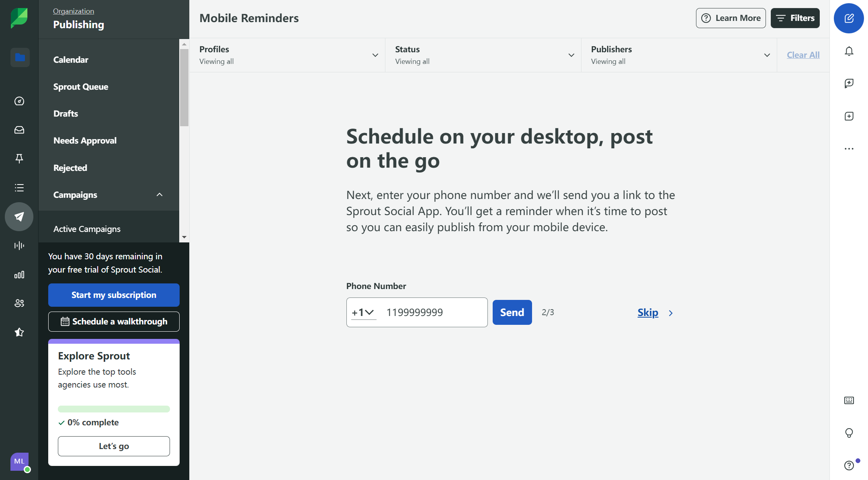This screenshot has height=480, width=868.
Task: Click the pin icon in left rail
Action: click(19, 158)
